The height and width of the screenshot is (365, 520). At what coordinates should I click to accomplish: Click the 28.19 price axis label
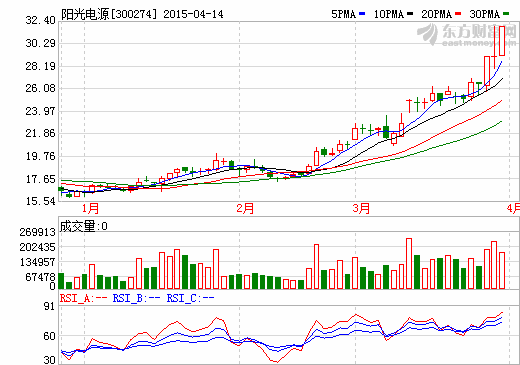click(40, 66)
